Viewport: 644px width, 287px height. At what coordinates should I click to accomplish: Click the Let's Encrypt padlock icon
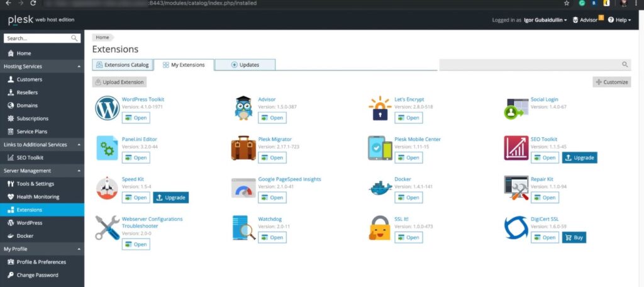click(380, 108)
